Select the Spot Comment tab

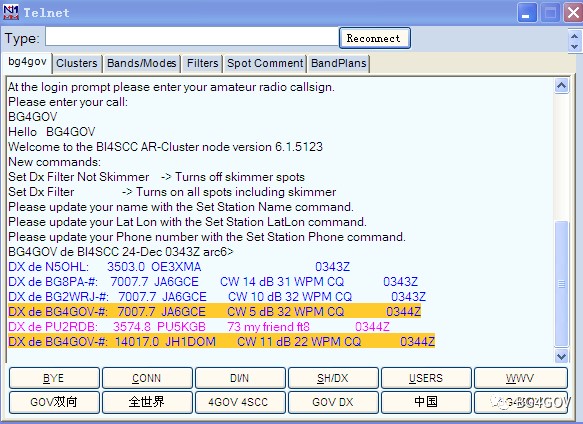tap(265, 63)
